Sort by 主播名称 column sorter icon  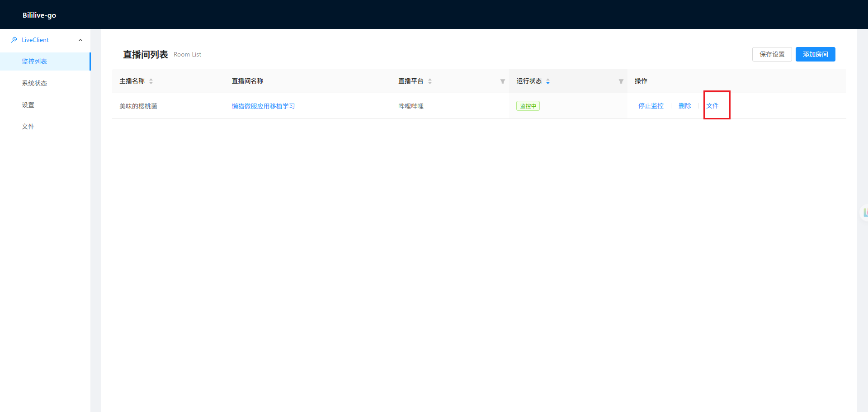pos(151,81)
